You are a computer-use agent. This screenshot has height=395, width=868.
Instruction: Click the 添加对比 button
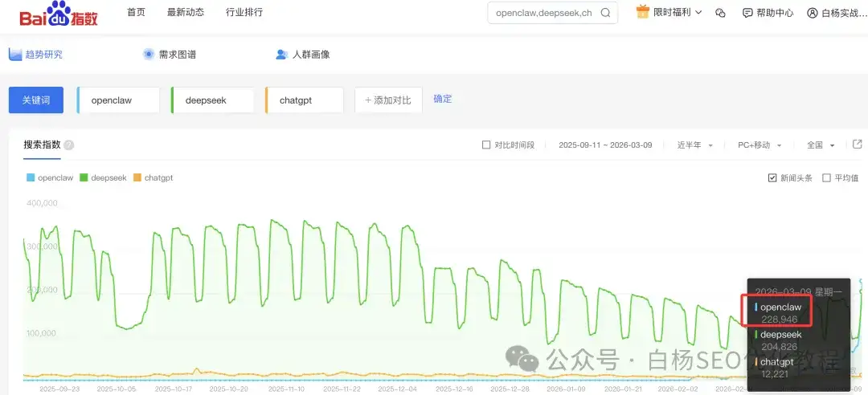(388, 100)
